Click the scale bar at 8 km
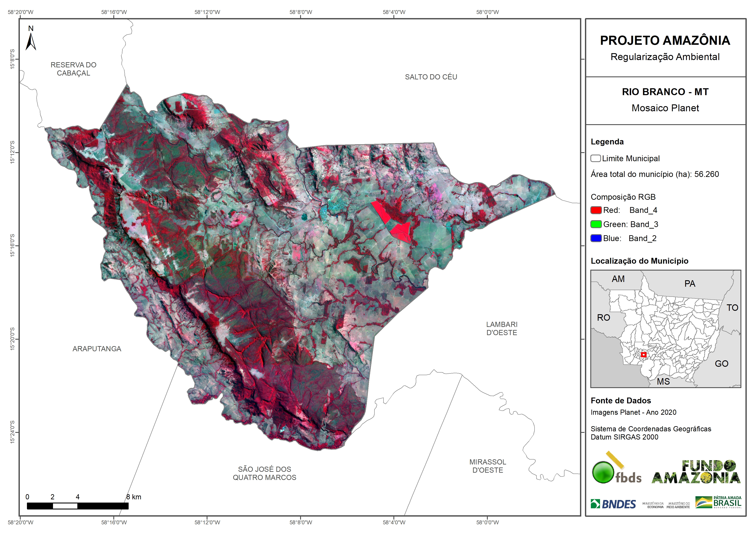Image resolution: width=756 pixels, height=534 pixels. click(x=127, y=506)
